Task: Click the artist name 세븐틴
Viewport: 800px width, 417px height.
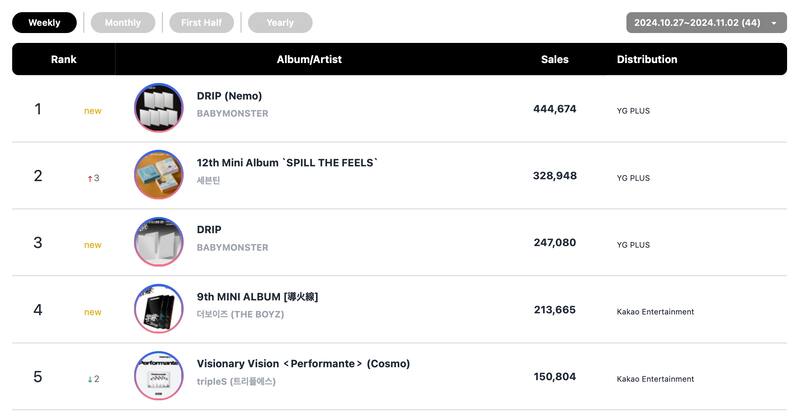Action: pos(208,181)
